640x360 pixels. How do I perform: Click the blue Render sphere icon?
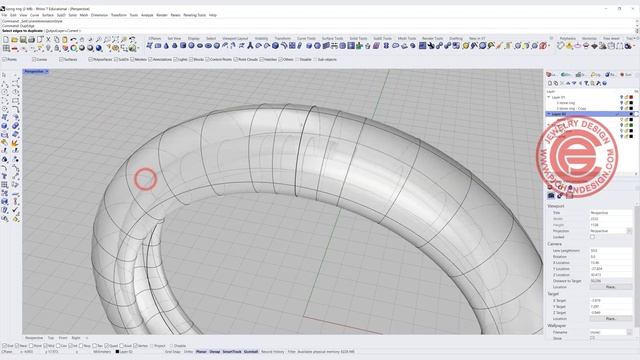(99, 48)
